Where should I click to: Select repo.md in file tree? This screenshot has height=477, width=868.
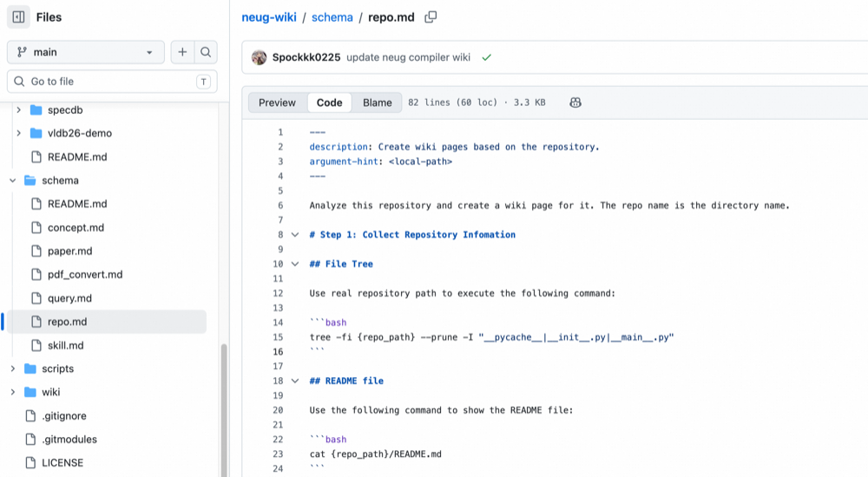[106, 321]
